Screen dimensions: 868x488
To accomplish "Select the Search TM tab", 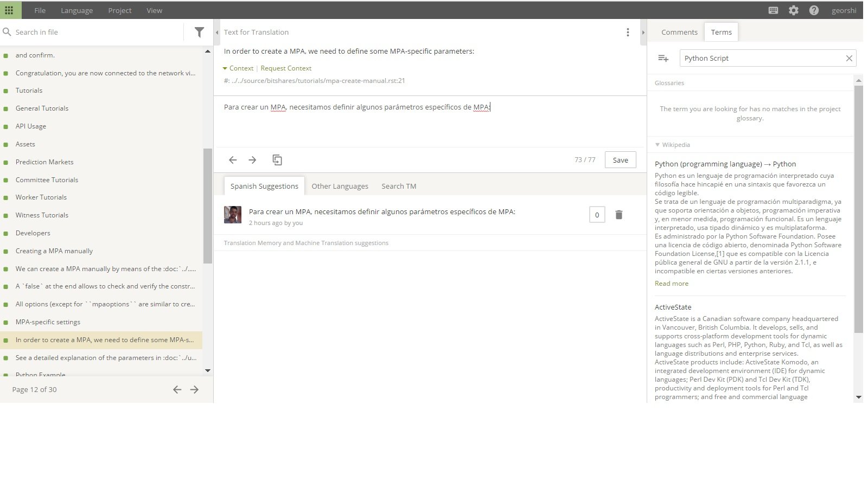I will click(x=399, y=186).
